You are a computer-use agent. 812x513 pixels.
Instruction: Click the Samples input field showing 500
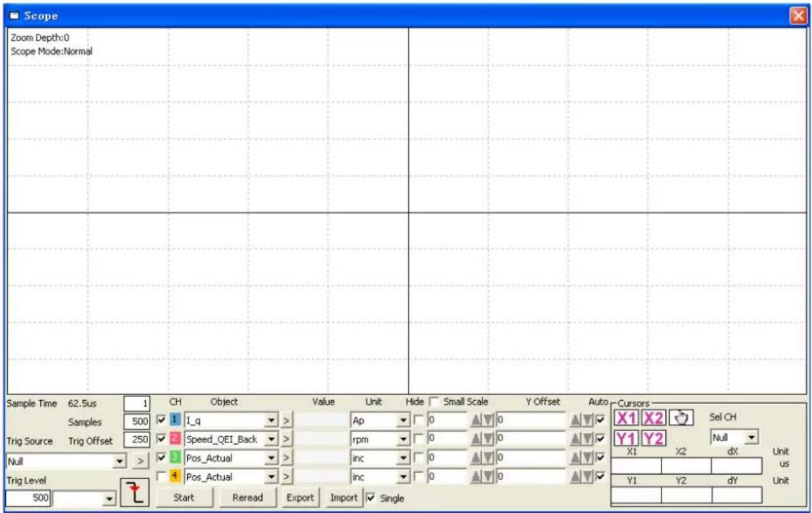[x=136, y=423]
